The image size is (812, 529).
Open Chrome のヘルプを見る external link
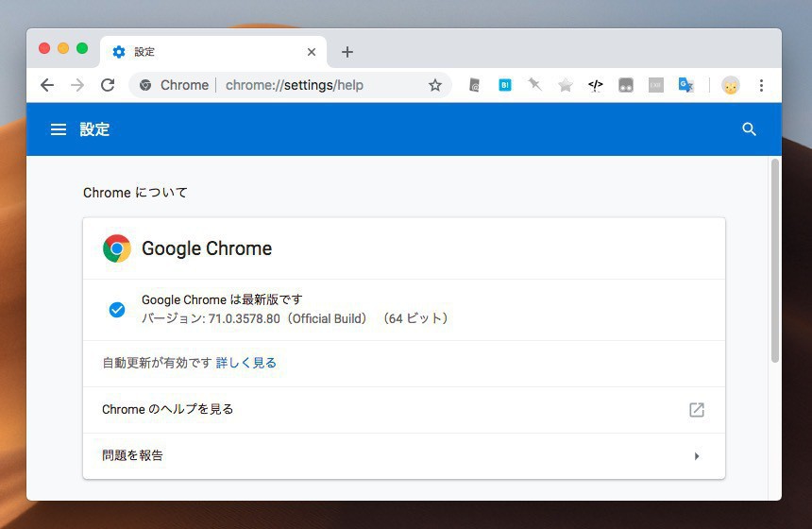(x=697, y=410)
